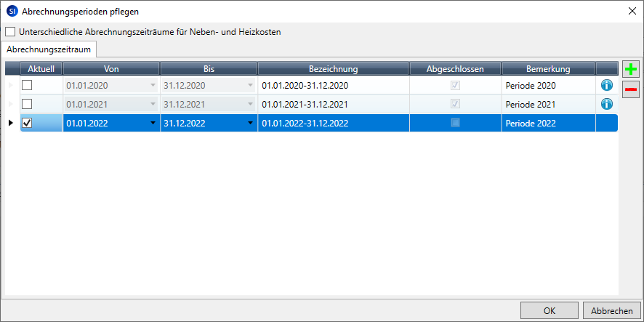Click the Bezeichnung cell 01.01.2021-31.12.2021
The width and height of the screenshot is (644, 322).
333,104
